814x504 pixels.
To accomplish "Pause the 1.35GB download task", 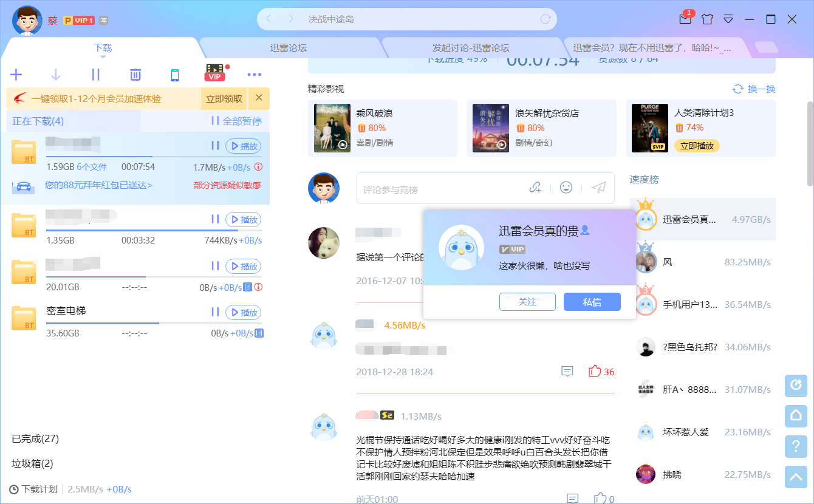I will click(214, 219).
